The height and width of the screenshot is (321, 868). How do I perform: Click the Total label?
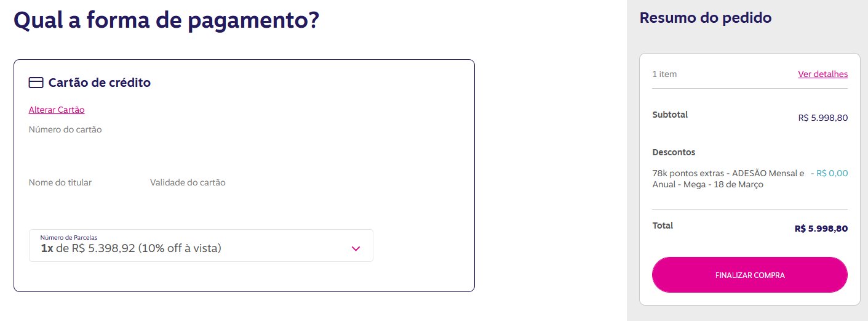click(x=663, y=226)
